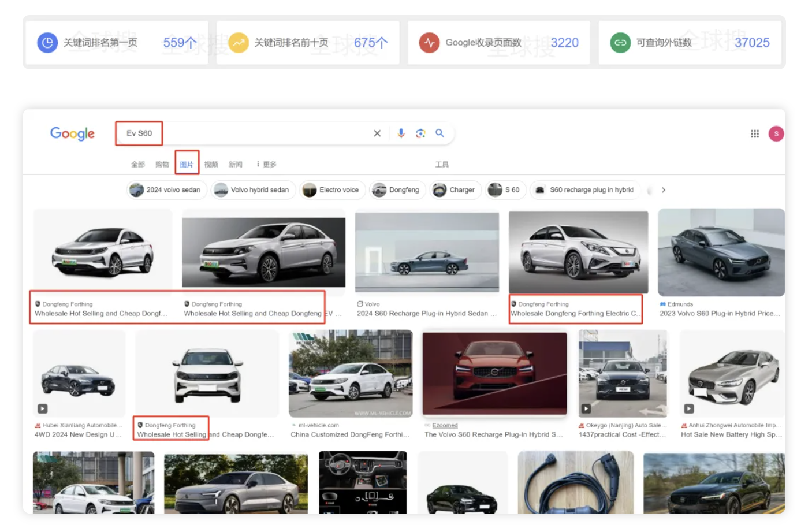
Task: Open the red Volvo S60 Ezoomed image
Action: point(494,374)
